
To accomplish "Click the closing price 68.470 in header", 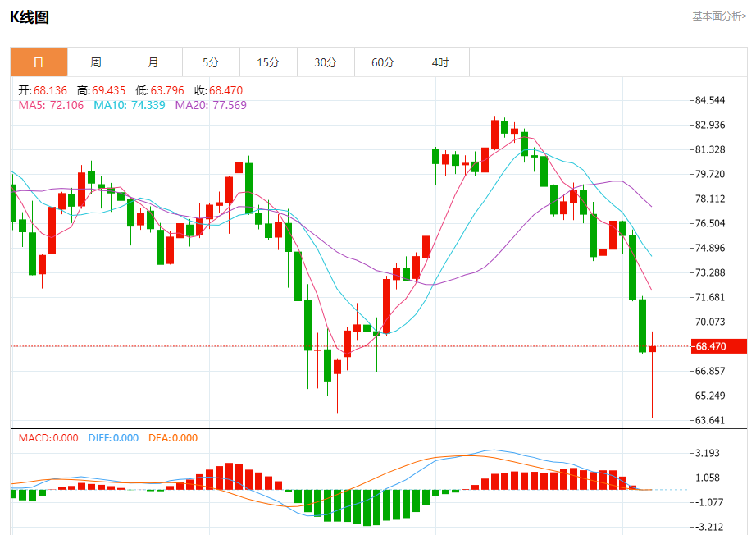I will tap(225, 90).
